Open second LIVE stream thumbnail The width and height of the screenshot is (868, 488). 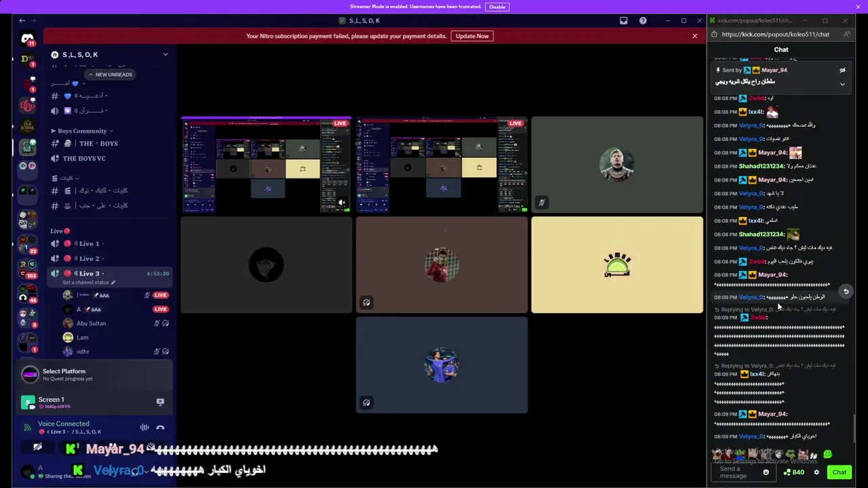(441, 165)
